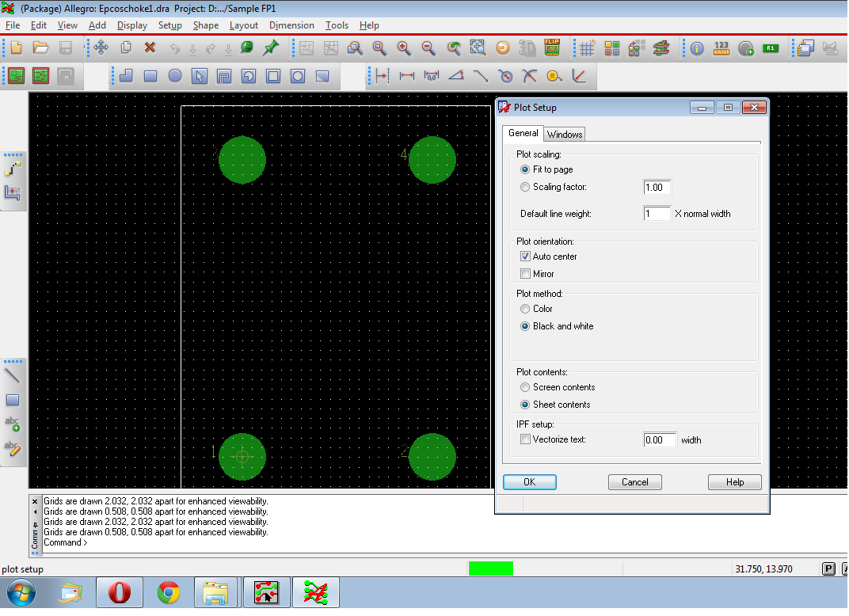
Task: Enable the Vectorize text checkbox
Action: coord(525,439)
